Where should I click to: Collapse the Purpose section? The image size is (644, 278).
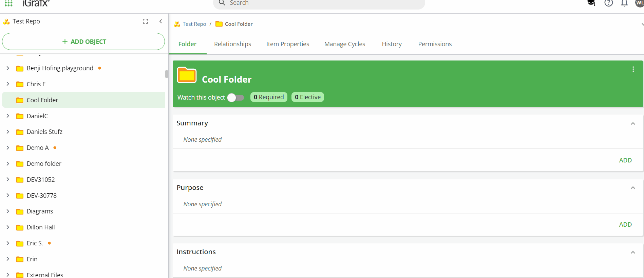(632, 188)
